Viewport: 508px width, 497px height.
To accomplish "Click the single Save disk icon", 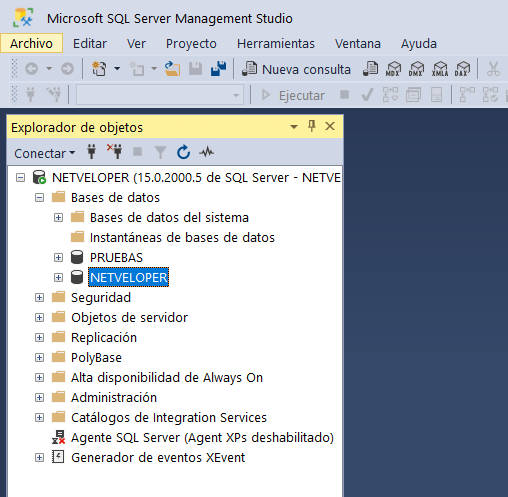I will tap(196, 69).
